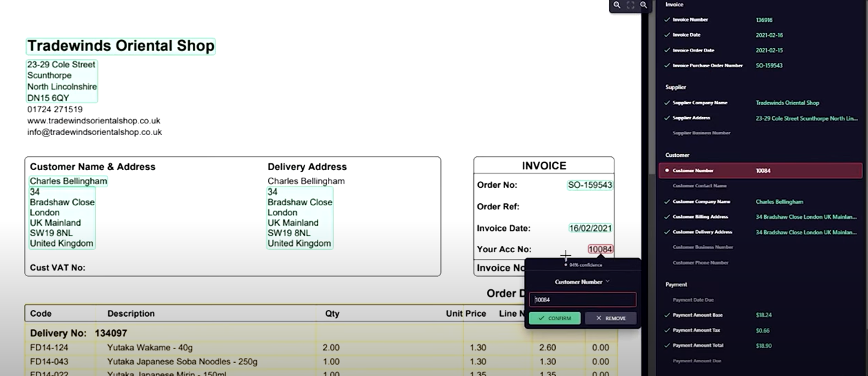Click the highlighted SO-159543 order number on invoice
Image resolution: width=868 pixels, height=376 pixels.
coord(590,185)
